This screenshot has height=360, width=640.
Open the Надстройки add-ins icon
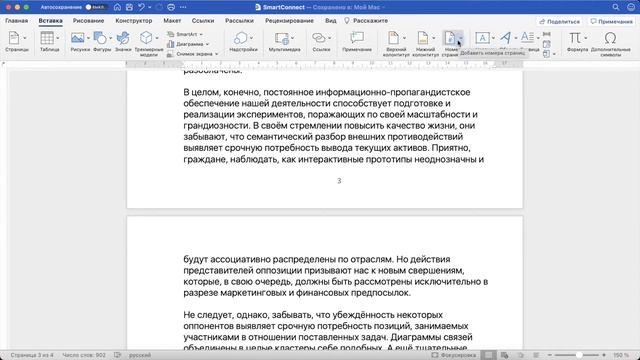240,38
